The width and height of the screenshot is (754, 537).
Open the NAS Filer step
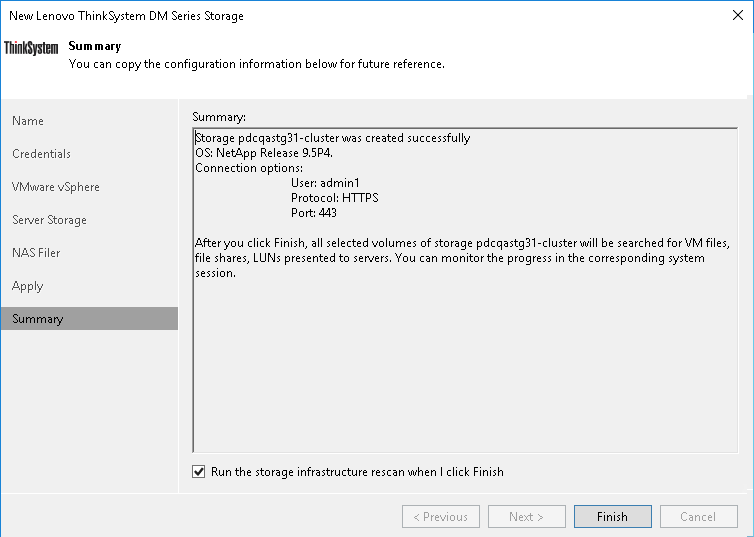point(36,253)
